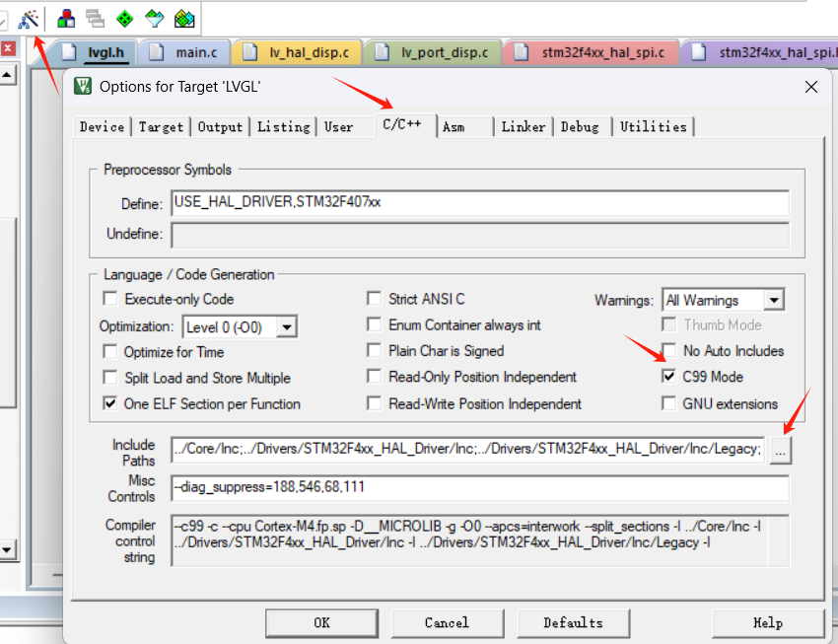
Task: Click the Help button
Action: 768,623
